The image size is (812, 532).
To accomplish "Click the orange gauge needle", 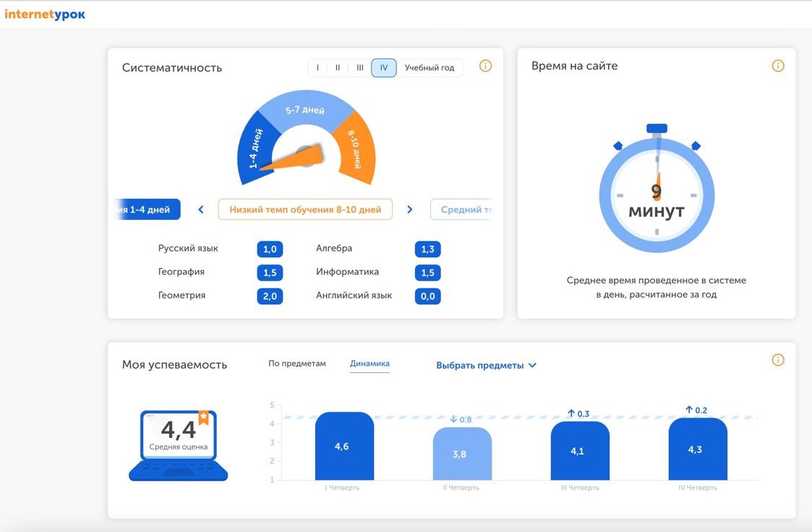I will coord(291,158).
